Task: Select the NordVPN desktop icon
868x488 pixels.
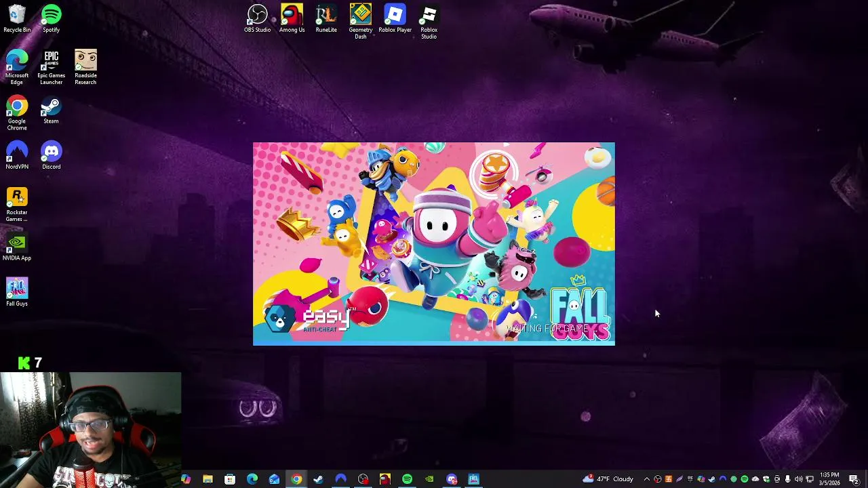Action: coord(17,155)
